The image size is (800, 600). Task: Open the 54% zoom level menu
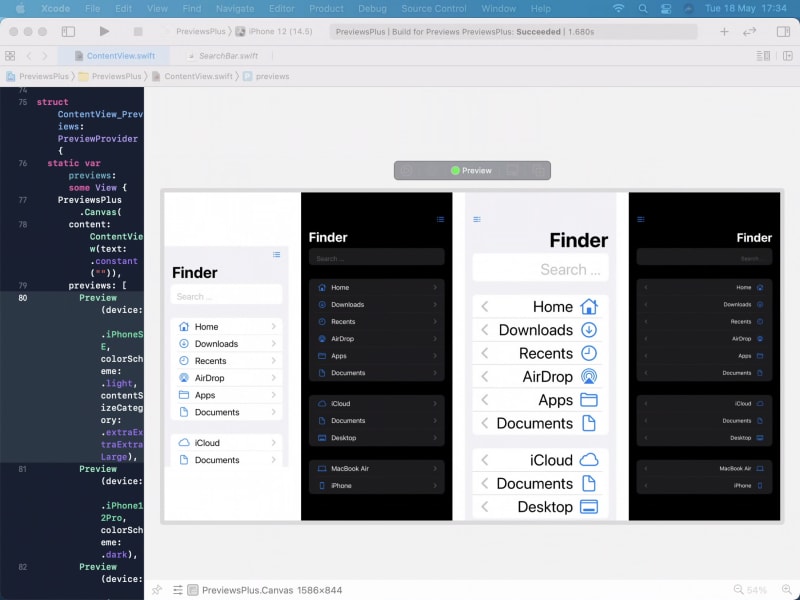pyautogui.click(x=757, y=590)
